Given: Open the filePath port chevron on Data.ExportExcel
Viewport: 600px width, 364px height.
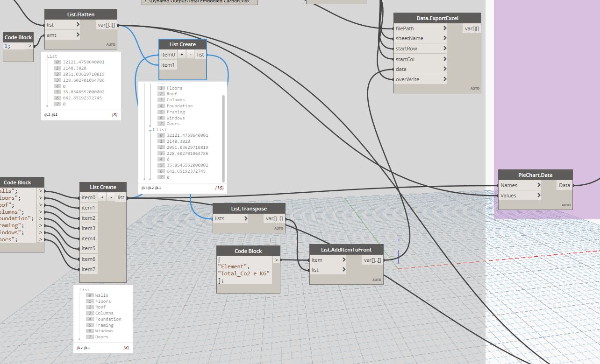Looking at the screenshot, I should tap(445, 28).
